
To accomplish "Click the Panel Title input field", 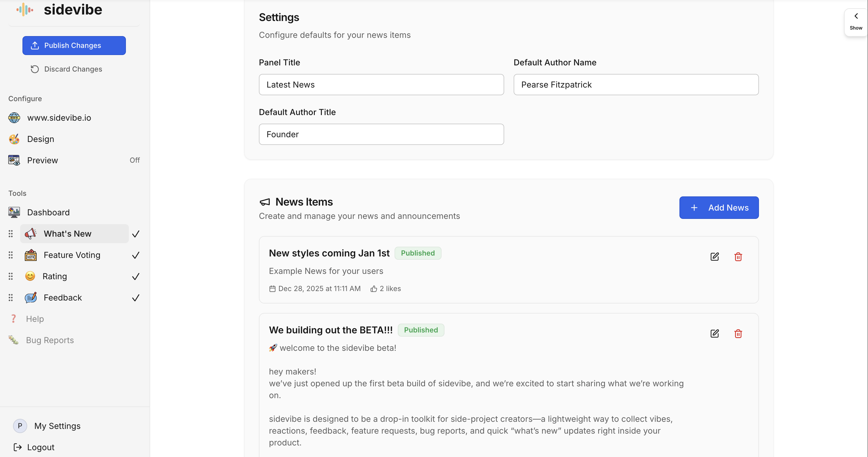I will pyautogui.click(x=381, y=85).
